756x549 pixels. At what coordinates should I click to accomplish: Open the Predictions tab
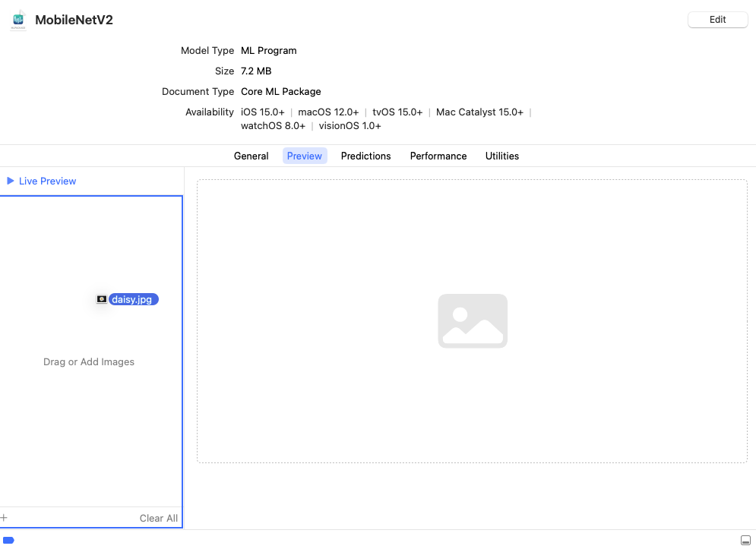coord(365,156)
